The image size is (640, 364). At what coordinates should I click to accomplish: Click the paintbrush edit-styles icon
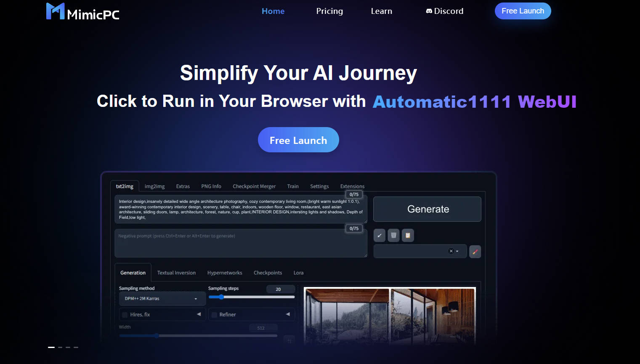pyautogui.click(x=475, y=252)
